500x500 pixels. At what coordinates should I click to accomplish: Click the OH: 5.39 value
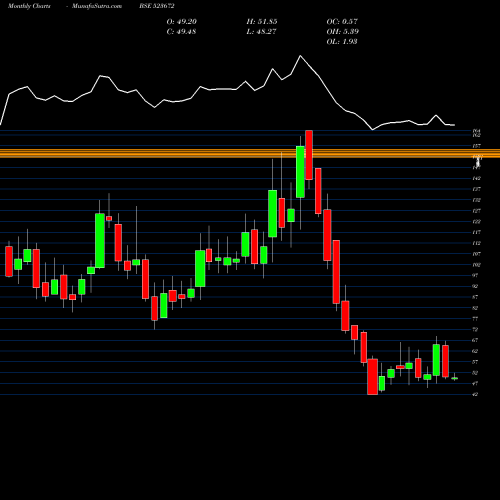click(x=342, y=32)
